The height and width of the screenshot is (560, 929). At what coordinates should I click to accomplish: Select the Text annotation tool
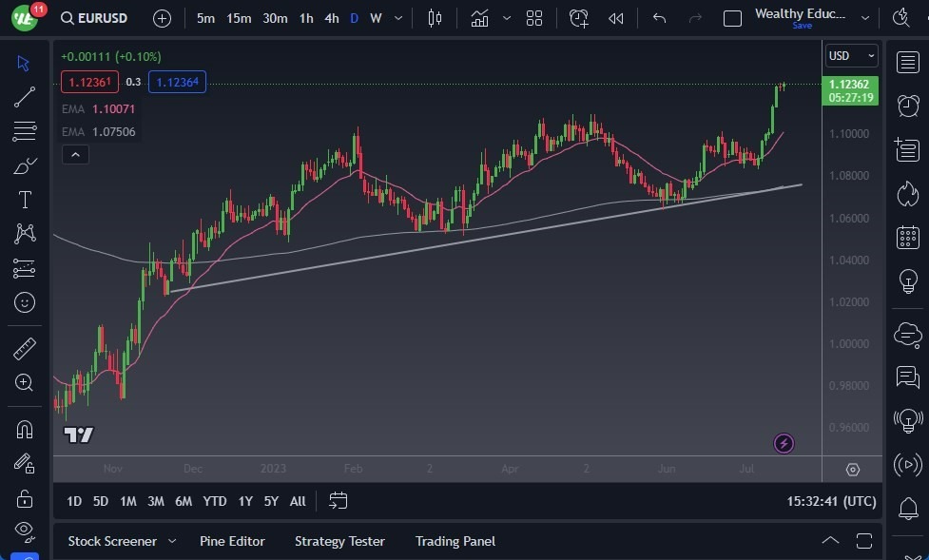(x=24, y=199)
